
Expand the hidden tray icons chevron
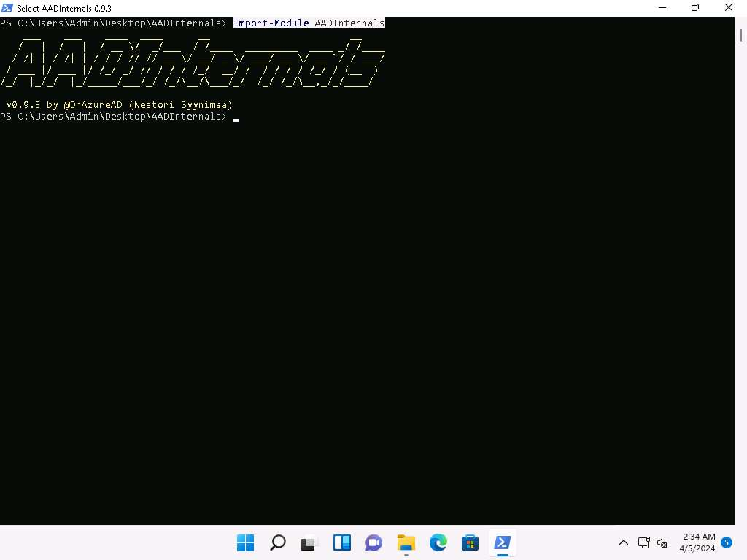(624, 542)
